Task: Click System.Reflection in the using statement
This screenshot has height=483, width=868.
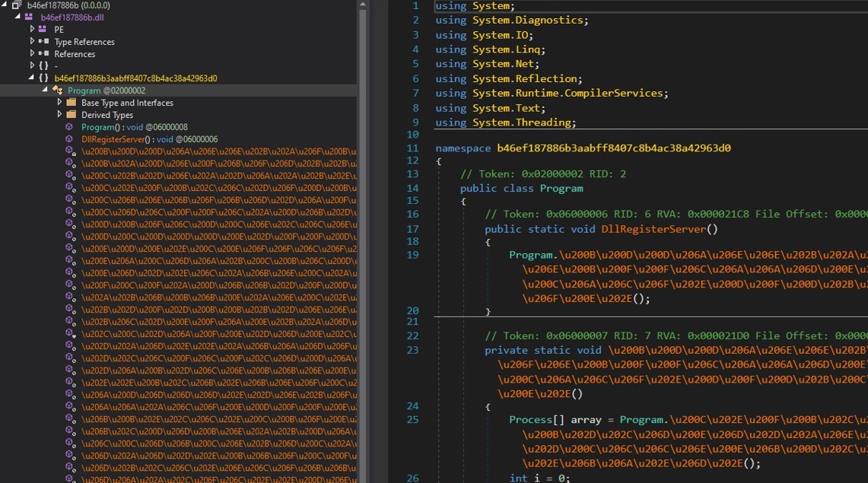Action: [524, 78]
